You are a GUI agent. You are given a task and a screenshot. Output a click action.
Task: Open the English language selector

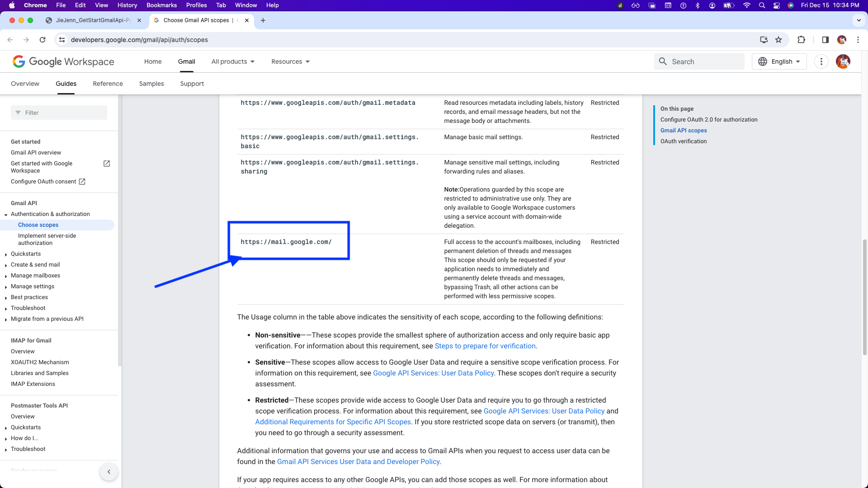click(x=779, y=61)
